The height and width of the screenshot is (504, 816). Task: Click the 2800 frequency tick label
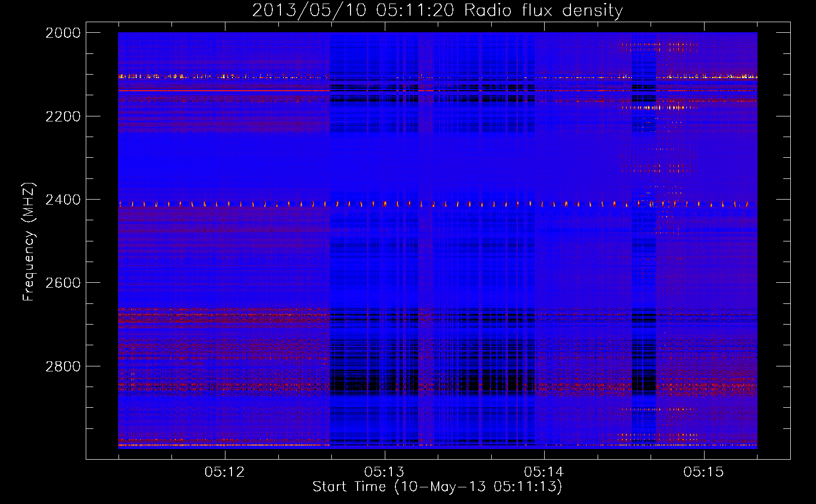pyautogui.click(x=63, y=366)
